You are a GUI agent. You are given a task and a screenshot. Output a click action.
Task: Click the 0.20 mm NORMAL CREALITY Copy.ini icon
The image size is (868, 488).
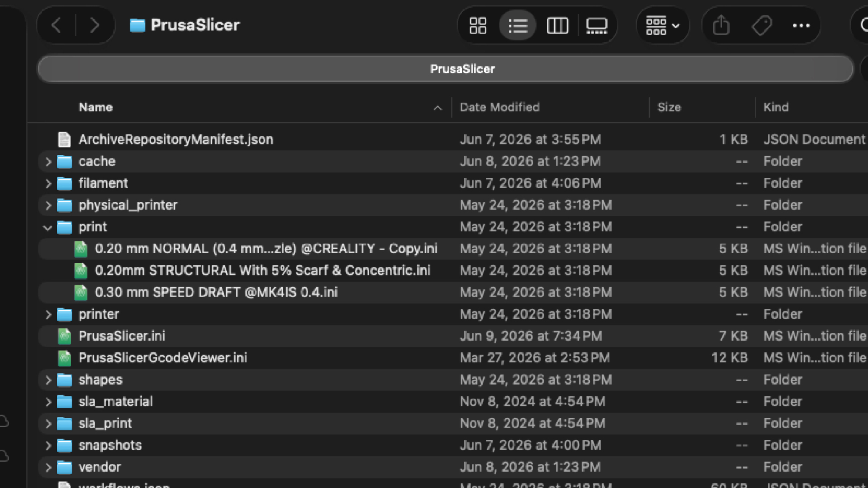80,249
